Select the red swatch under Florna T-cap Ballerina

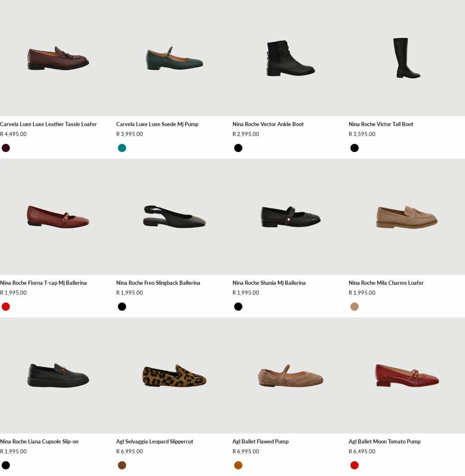[6, 307]
